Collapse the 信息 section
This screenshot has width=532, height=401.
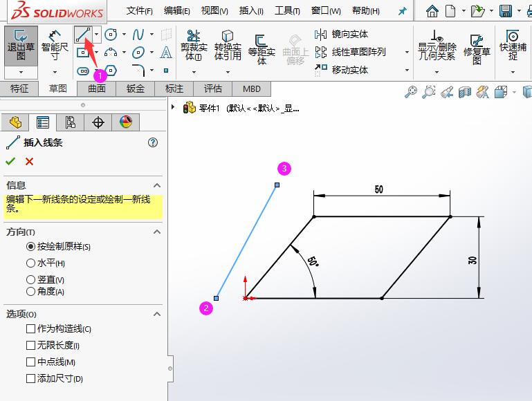157,185
